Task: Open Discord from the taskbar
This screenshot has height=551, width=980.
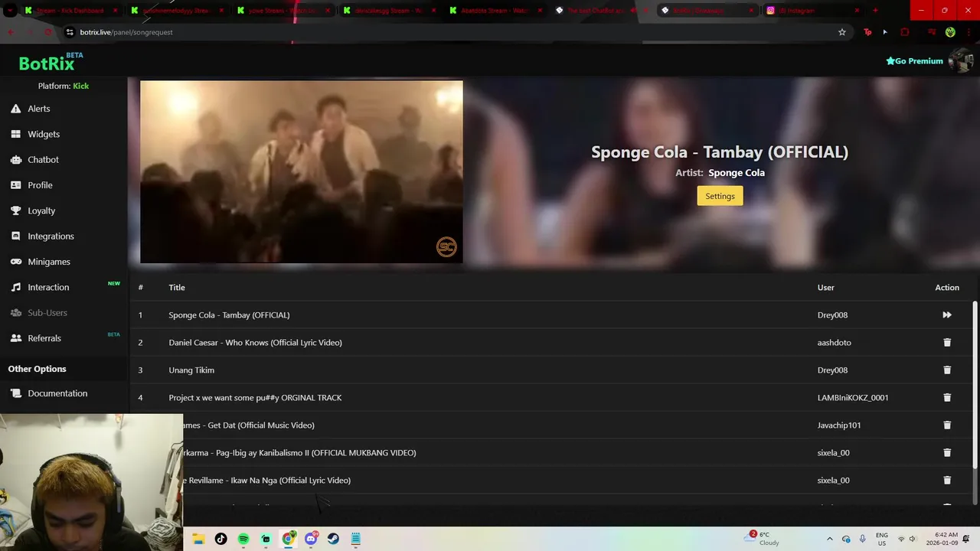Action: pyautogui.click(x=311, y=539)
